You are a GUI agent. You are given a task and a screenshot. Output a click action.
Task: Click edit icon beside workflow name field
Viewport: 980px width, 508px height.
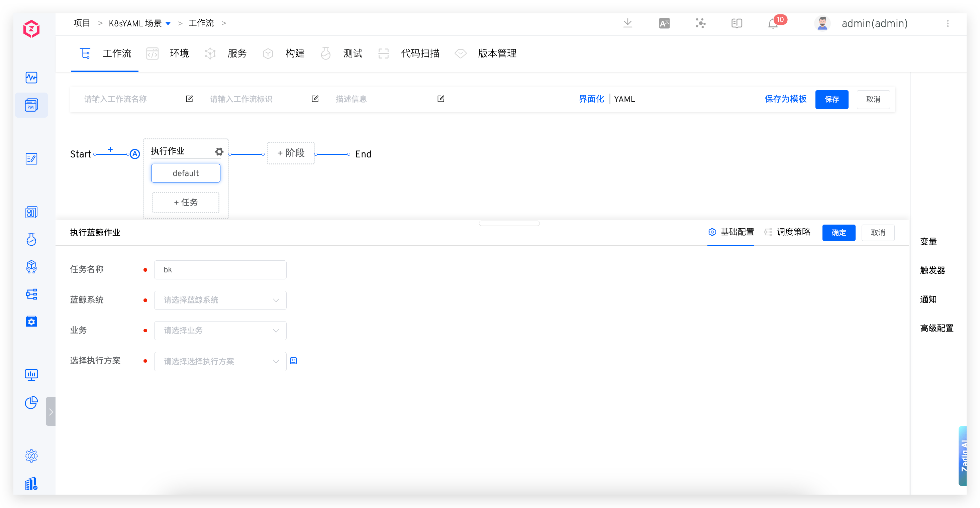coord(189,99)
